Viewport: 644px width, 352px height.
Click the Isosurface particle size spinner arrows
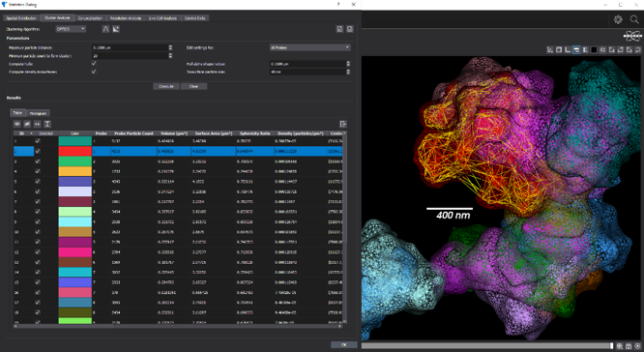tap(348, 72)
